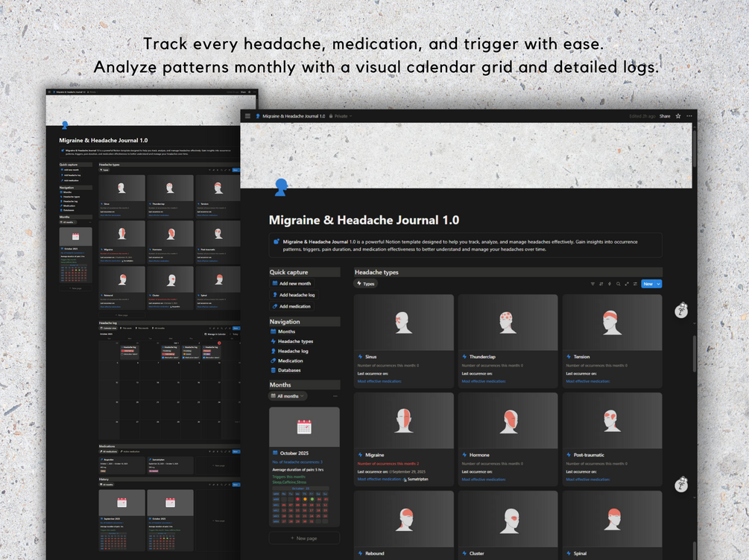Open the lightning automations icon beside search
749x560 pixels.
(x=610, y=284)
